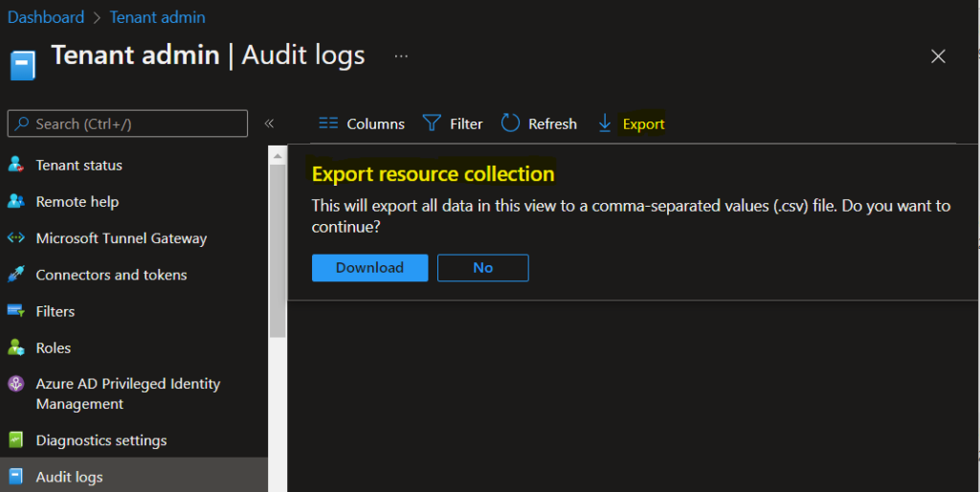The height and width of the screenshot is (492, 980).
Task: Click the Tenant admin | Audit logs title
Action: click(208, 55)
